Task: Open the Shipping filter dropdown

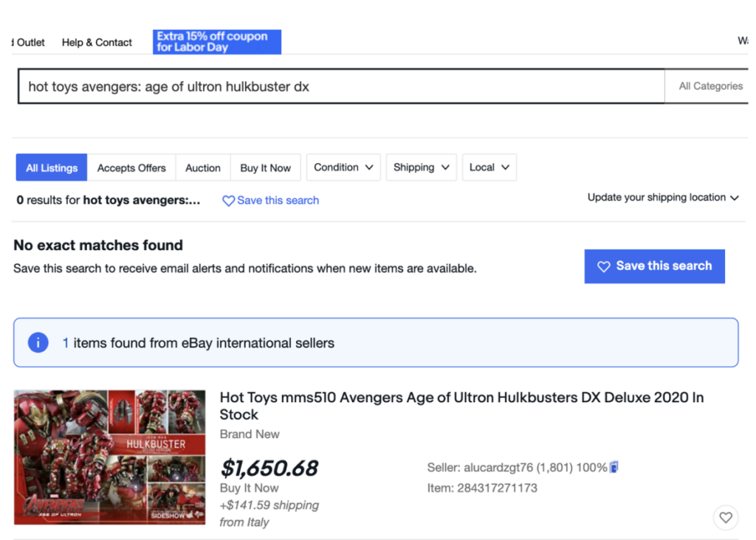Action: point(421,167)
